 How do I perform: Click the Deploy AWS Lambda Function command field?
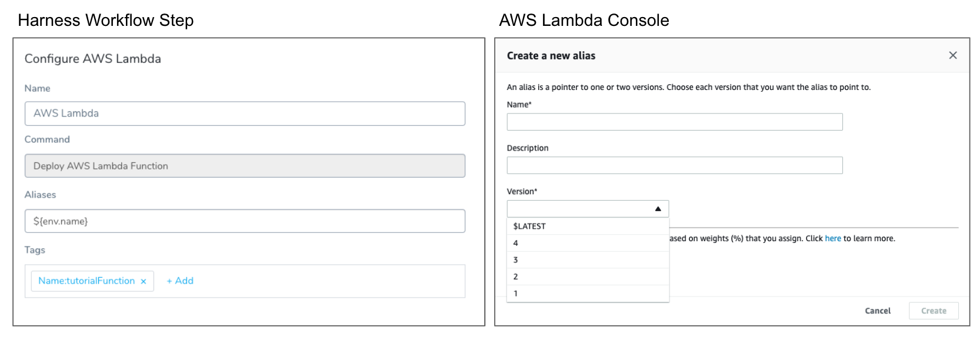click(x=245, y=166)
